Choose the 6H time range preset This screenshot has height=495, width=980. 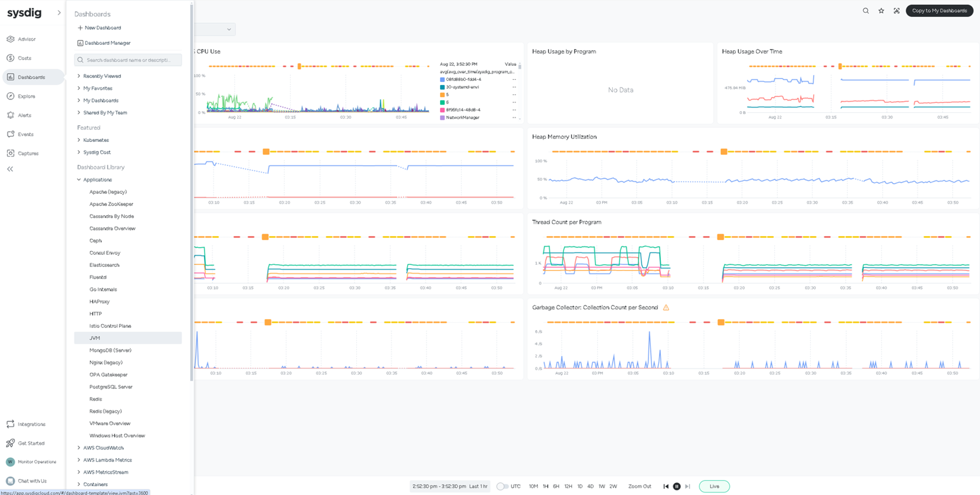tap(556, 486)
